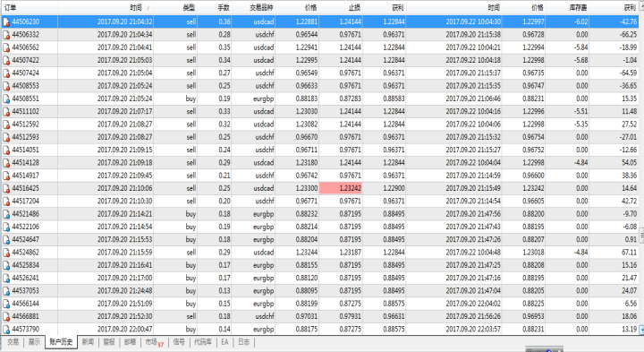Open the 日志 tab
The width and height of the screenshot is (644, 352).
click(x=243, y=342)
